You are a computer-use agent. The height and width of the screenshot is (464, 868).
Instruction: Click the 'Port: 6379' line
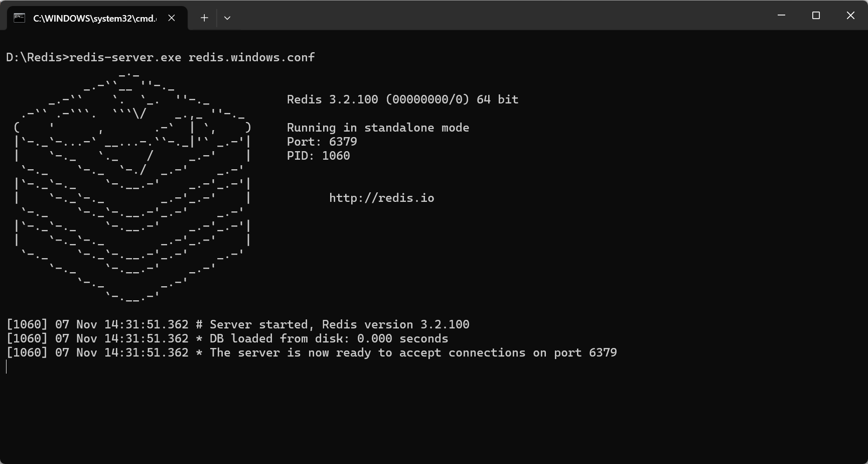click(x=322, y=142)
